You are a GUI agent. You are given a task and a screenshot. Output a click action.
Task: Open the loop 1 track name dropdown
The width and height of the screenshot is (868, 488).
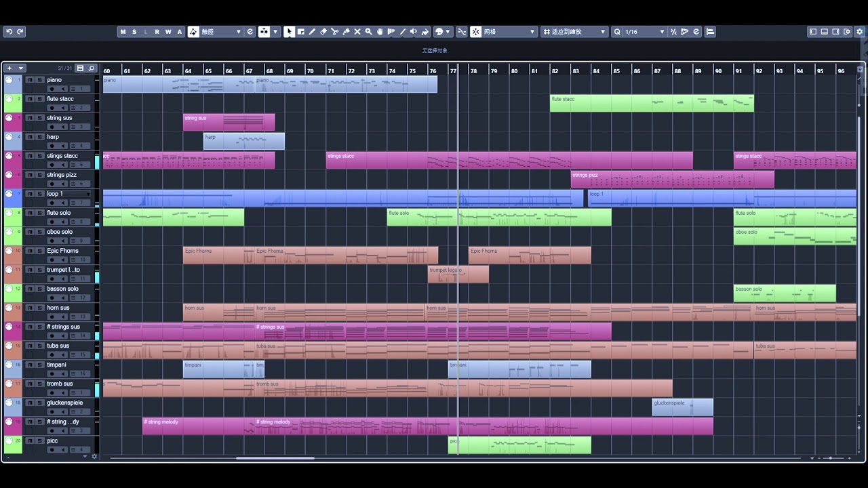point(88,194)
